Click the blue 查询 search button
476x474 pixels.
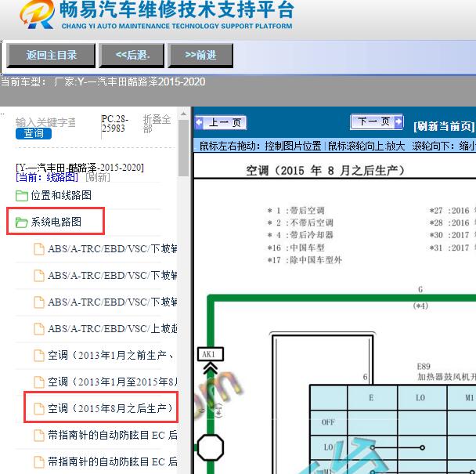point(34,133)
